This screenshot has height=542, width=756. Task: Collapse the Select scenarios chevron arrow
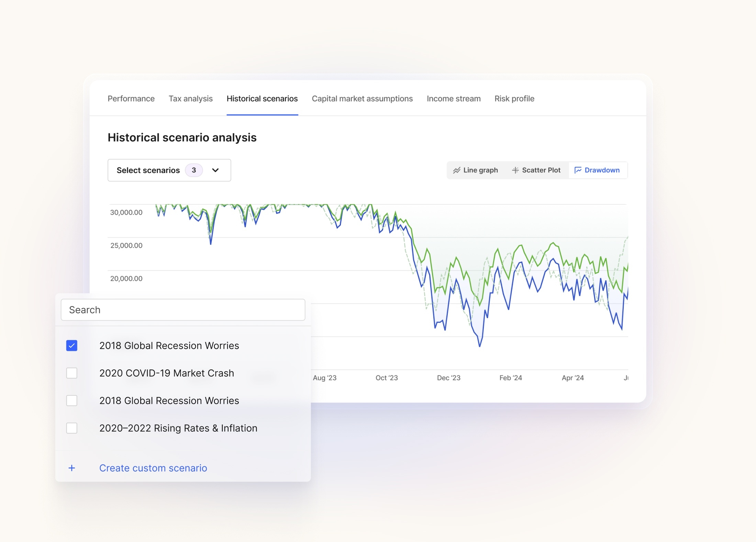(x=215, y=170)
